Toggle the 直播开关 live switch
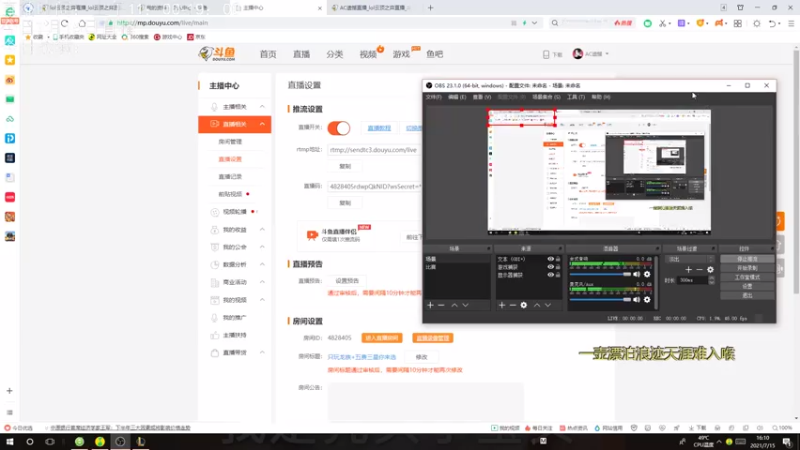 pyautogui.click(x=339, y=128)
